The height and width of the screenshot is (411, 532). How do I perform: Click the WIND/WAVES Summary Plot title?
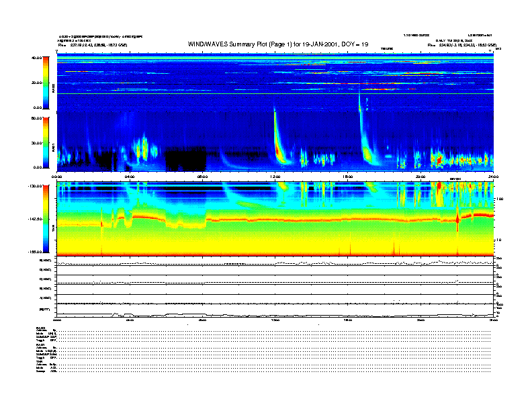(x=278, y=44)
